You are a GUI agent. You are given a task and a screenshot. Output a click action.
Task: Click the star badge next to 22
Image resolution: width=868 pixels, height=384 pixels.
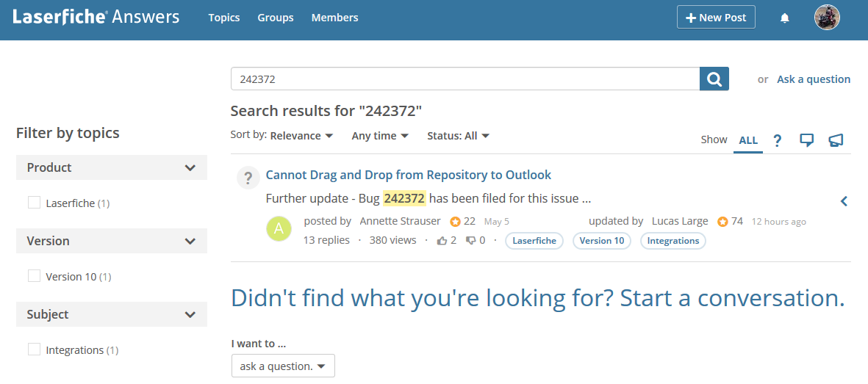(x=455, y=222)
